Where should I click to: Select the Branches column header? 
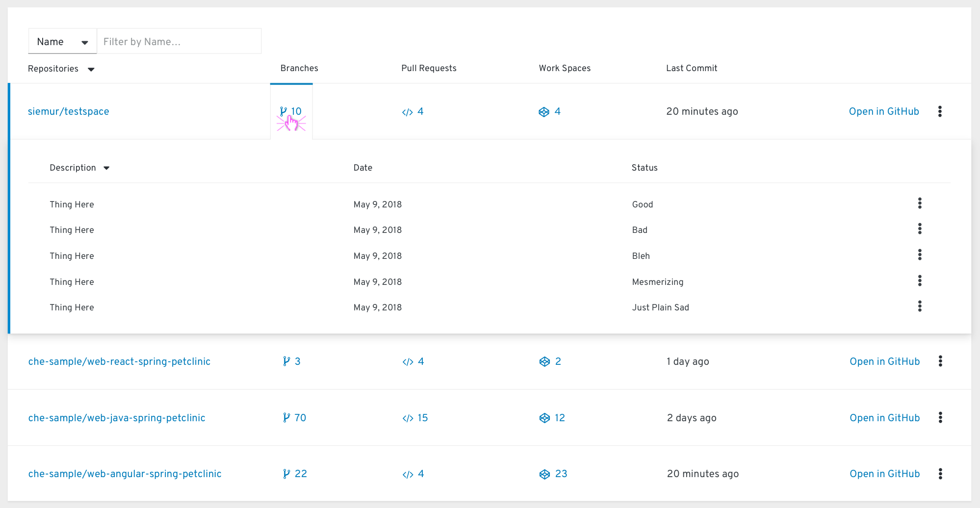299,68
